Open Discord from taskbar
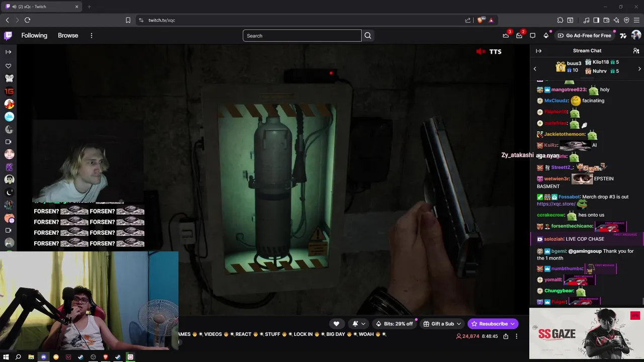 tap(43, 357)
